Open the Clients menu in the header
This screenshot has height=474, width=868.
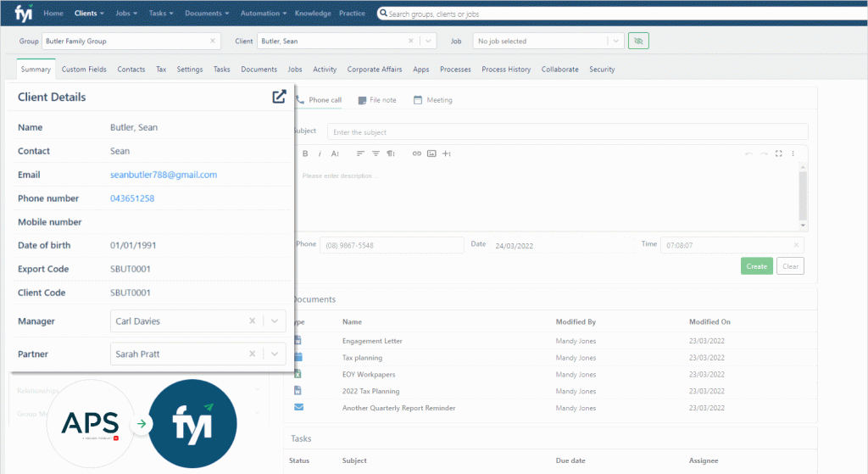coord(89,14)
